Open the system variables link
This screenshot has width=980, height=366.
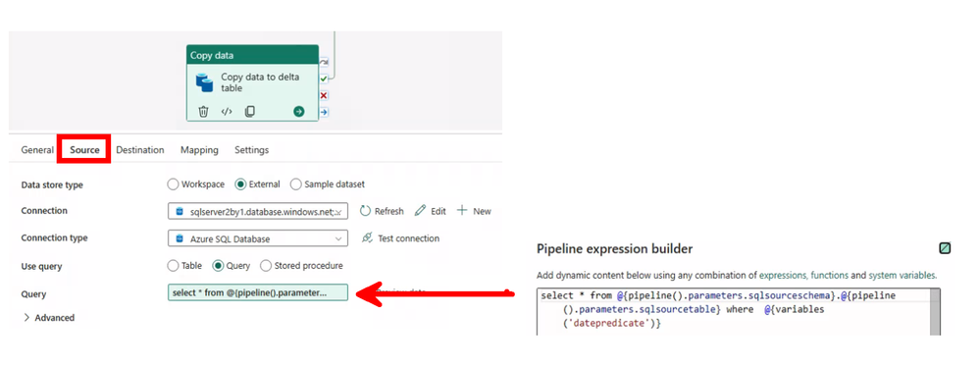pos(902,275)
